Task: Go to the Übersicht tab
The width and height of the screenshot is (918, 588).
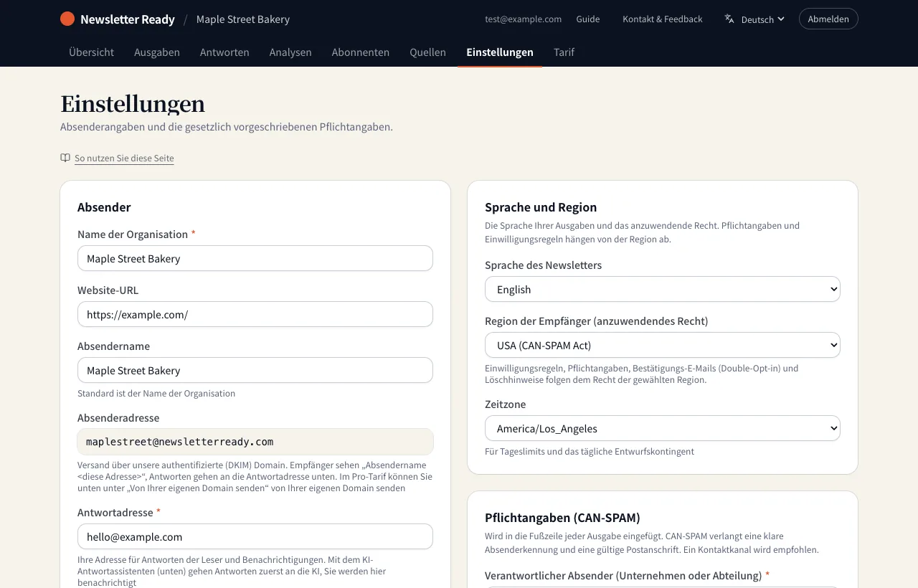Action: point(91,52)
